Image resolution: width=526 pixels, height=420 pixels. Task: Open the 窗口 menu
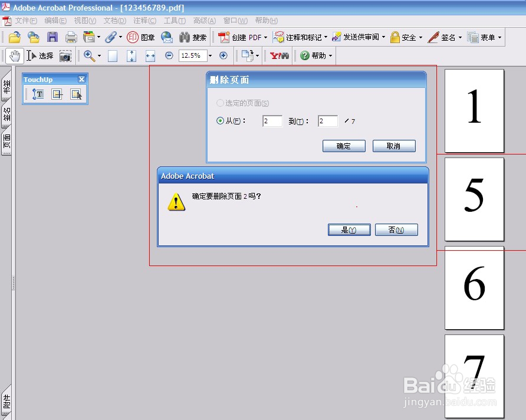point(235,21)
